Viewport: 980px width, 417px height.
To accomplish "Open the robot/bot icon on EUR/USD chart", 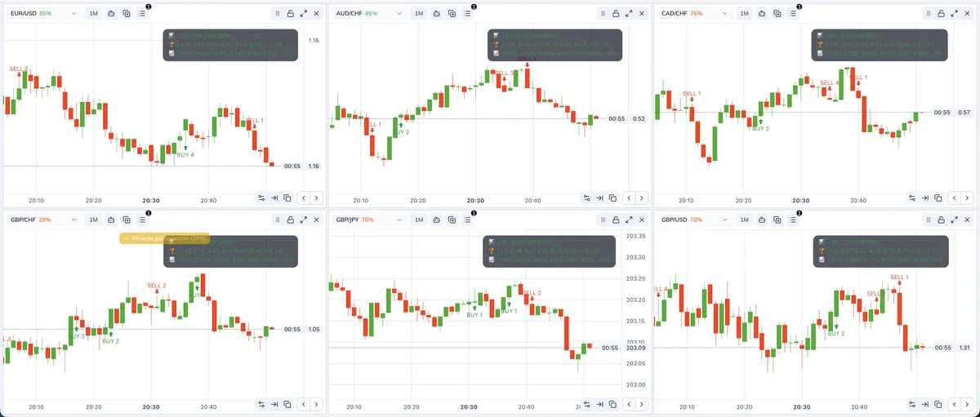I will point(110,14).
